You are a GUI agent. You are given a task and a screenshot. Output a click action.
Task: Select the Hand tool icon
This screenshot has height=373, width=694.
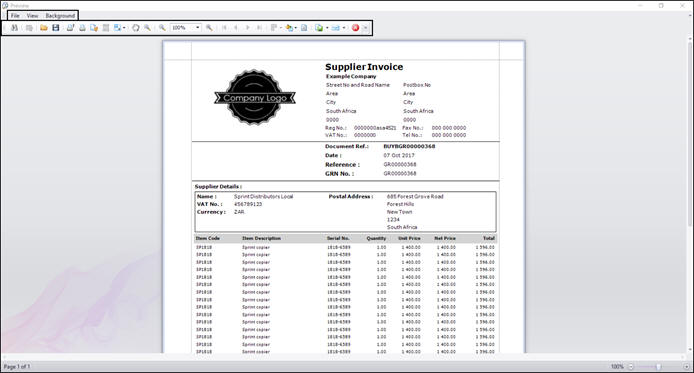(135, 27)
